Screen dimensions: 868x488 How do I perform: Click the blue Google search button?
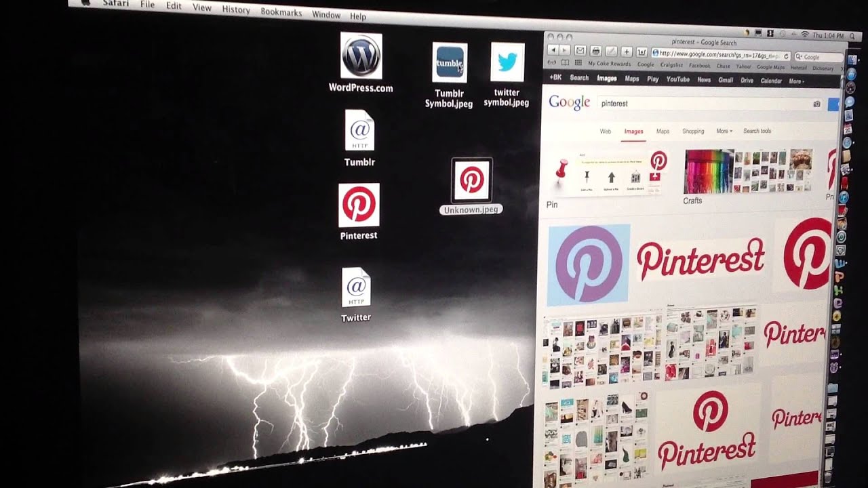[x=833, y=104]
